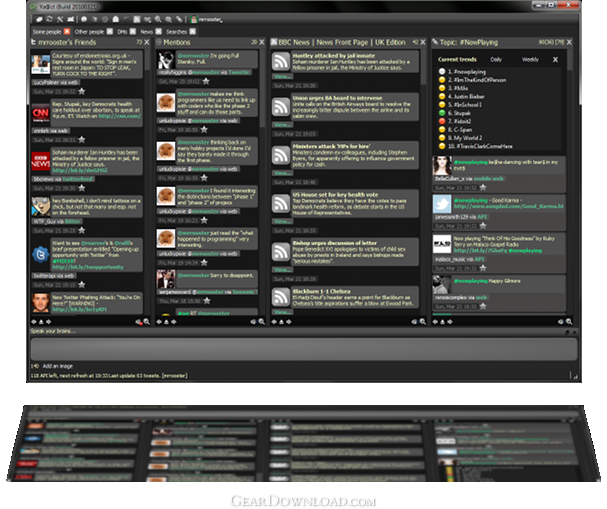
Task: Click trend 9. My World 2
Action: point(465,138)
